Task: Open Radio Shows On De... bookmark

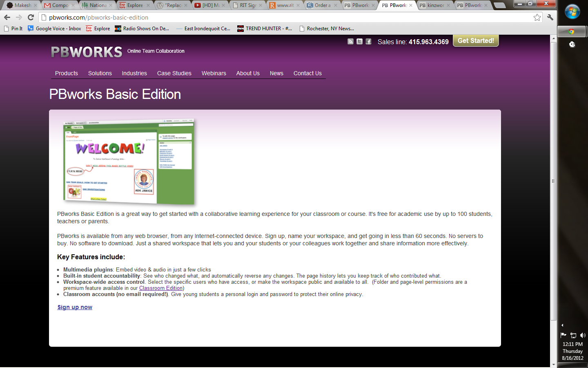Action: [x=142, y=29]
